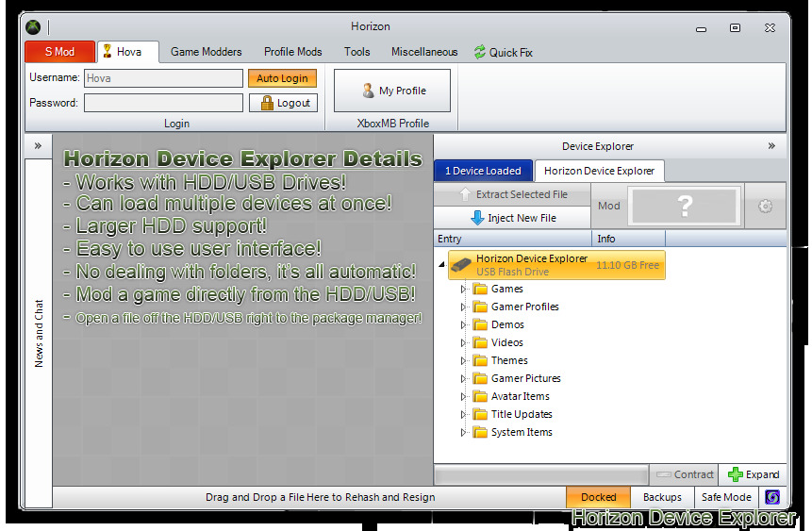Expand the Games folder tree node
This screenshot has height=531, width=812.
(463, 290)
